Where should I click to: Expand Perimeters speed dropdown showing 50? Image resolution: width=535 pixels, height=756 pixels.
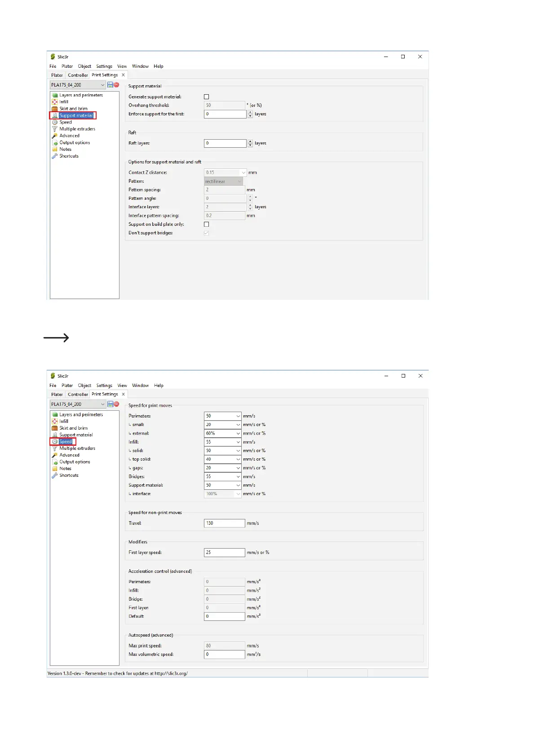click(x=238, y=416)
